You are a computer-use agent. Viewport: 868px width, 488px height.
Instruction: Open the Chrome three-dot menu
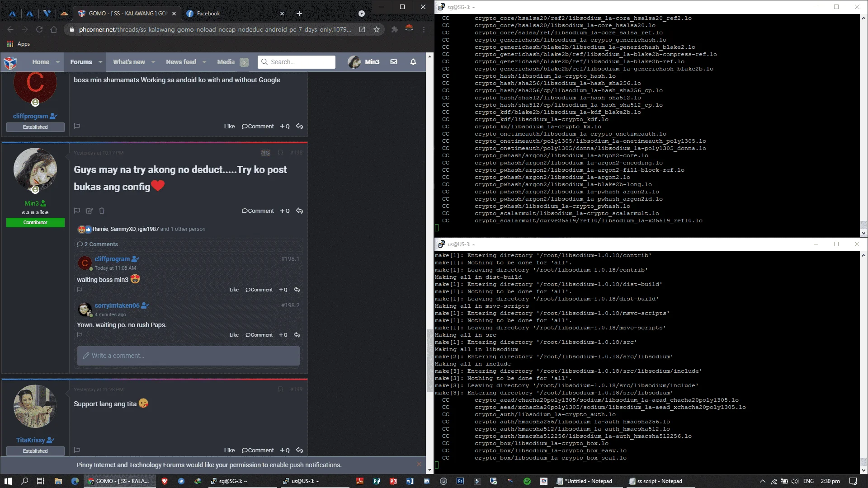point(424,29)
